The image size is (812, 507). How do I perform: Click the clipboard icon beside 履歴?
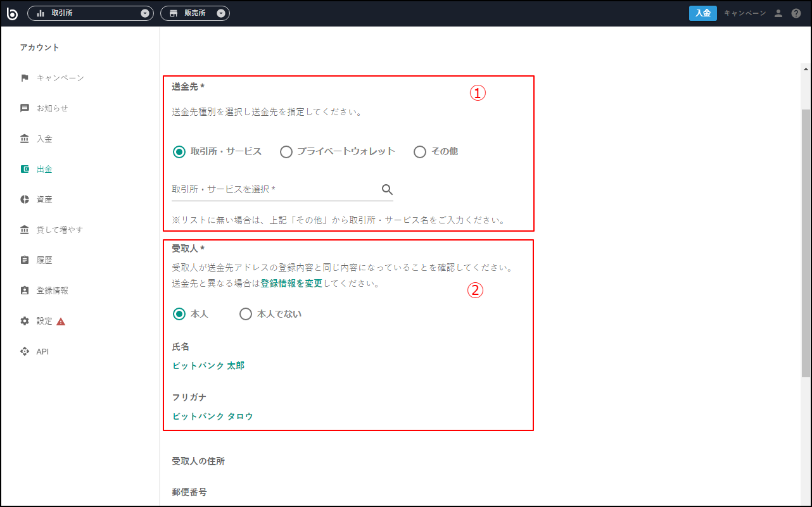pyautogui.click(x=25, y=260)
